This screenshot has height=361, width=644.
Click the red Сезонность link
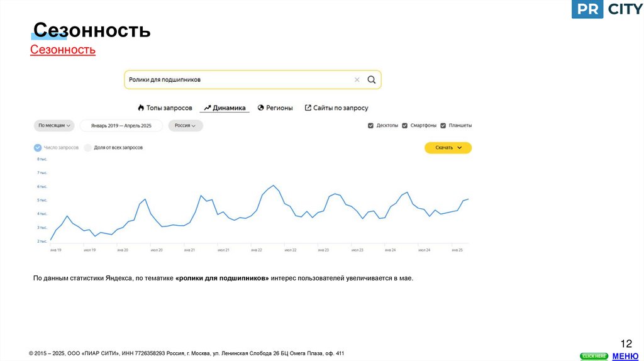click(63, 50)
